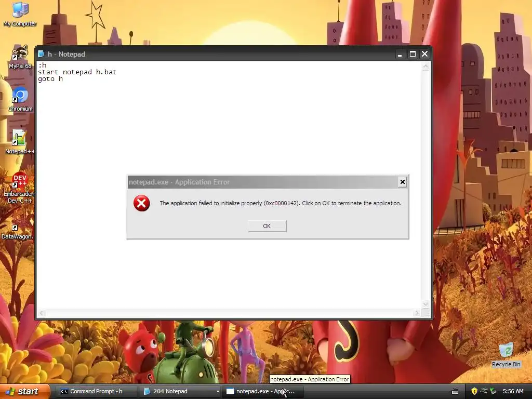532x399 pixels.
Task: Click Notepad horizontal scrollbar right arrow
Action: coord(417,313)
